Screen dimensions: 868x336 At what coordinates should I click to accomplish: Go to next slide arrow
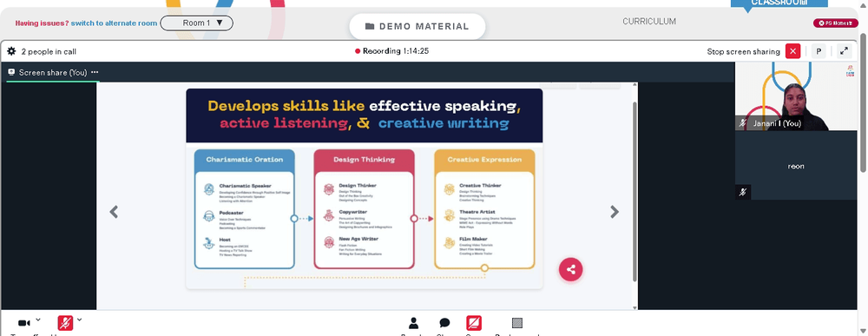[x=615, y=212]
